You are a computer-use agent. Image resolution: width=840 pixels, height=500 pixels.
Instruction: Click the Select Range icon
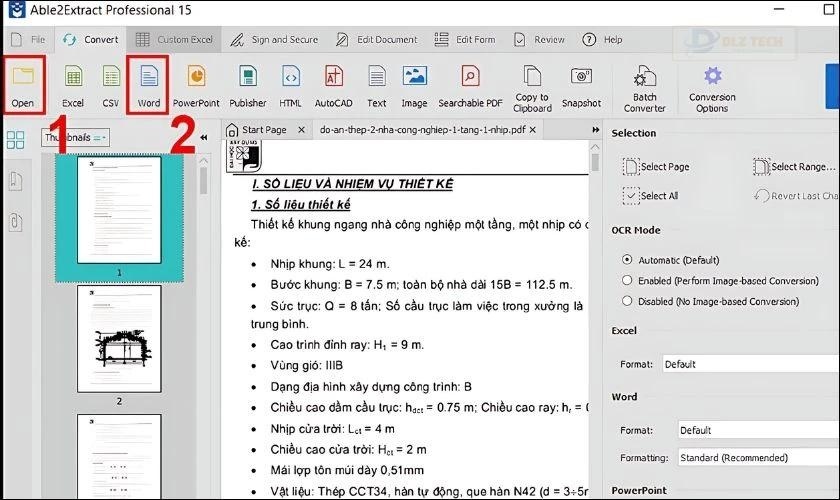[x=761, y=167]
